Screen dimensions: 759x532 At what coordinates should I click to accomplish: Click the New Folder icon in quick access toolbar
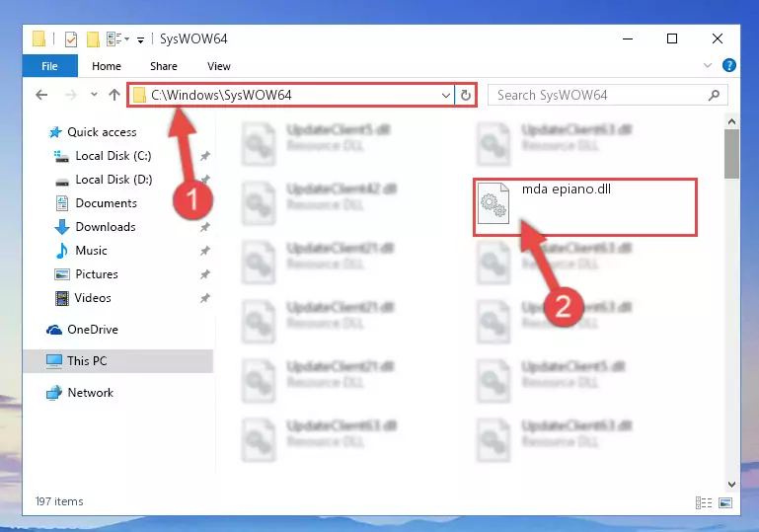(x=93, y=39)
